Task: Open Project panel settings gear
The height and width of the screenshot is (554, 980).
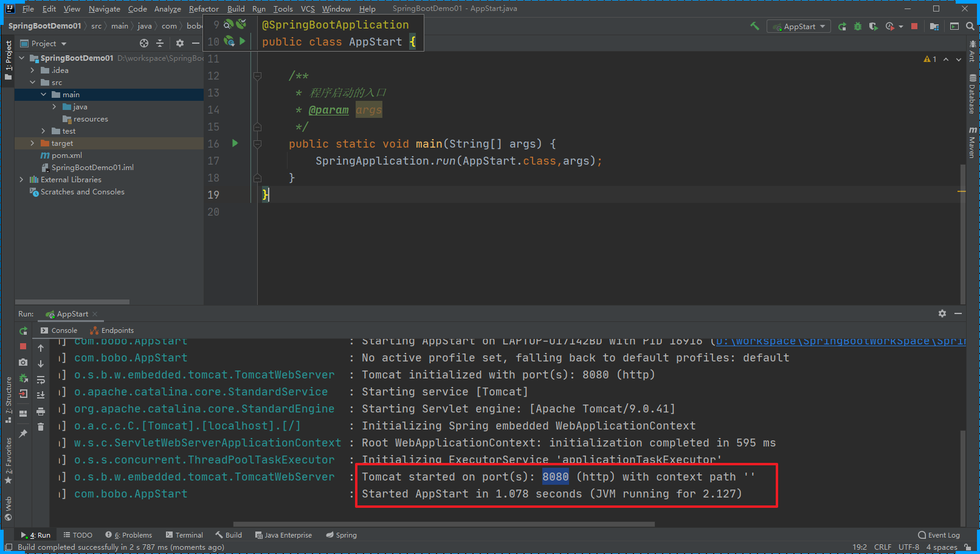Action: tap(180, 43)
